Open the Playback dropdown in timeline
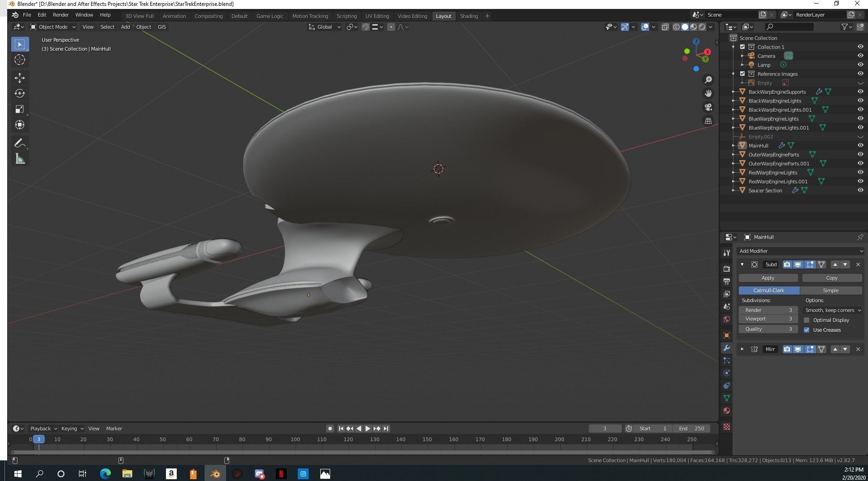The width and height of the screenshot is (868, 481). click(44, 429)
